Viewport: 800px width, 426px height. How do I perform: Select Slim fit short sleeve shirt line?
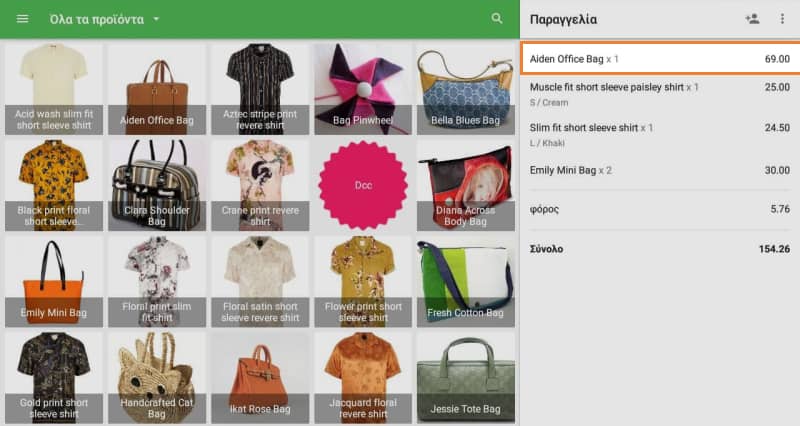(x=659, y=134)
